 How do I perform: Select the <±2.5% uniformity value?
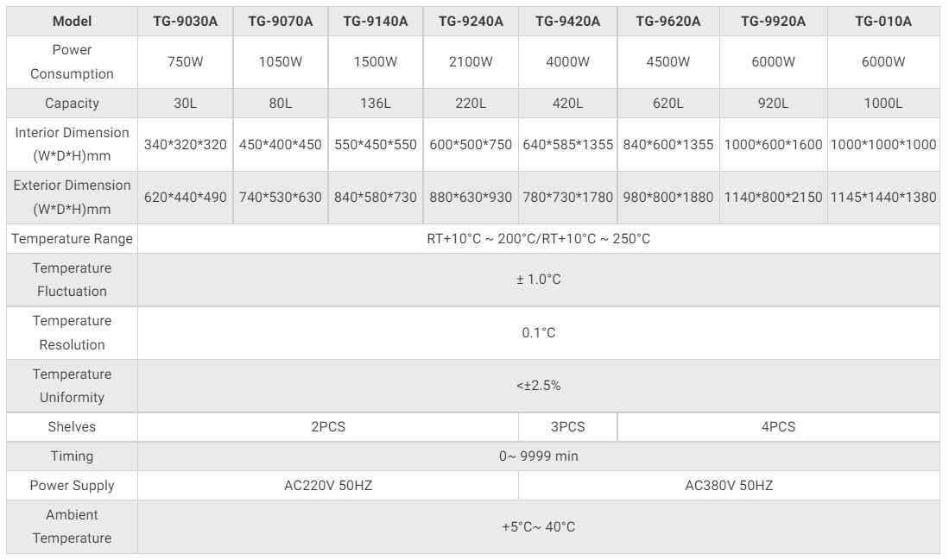coord(538,386)
